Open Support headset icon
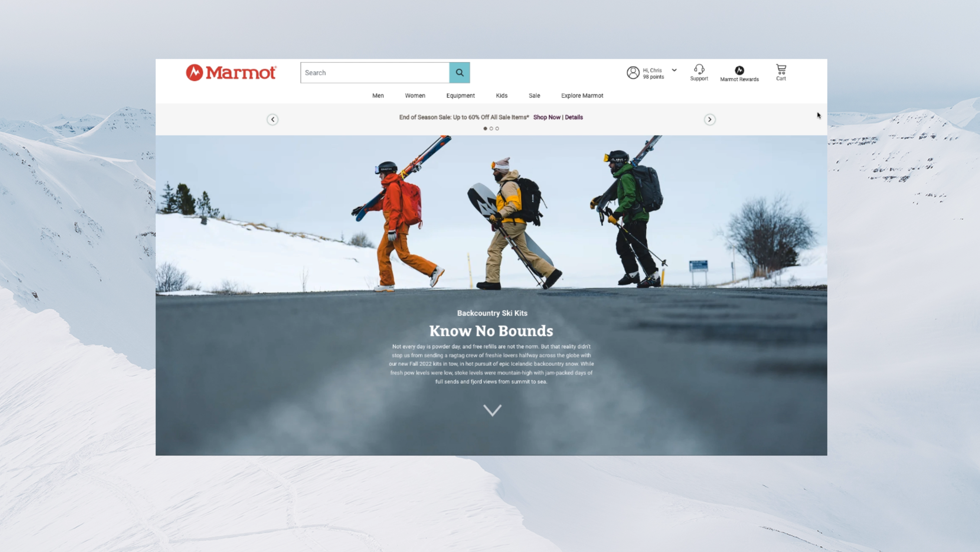The image size is (980, 552). pos(699,69)
